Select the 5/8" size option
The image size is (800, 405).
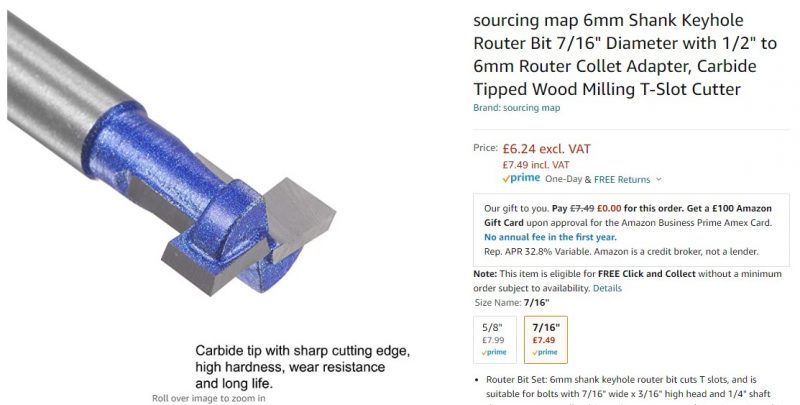495,339
